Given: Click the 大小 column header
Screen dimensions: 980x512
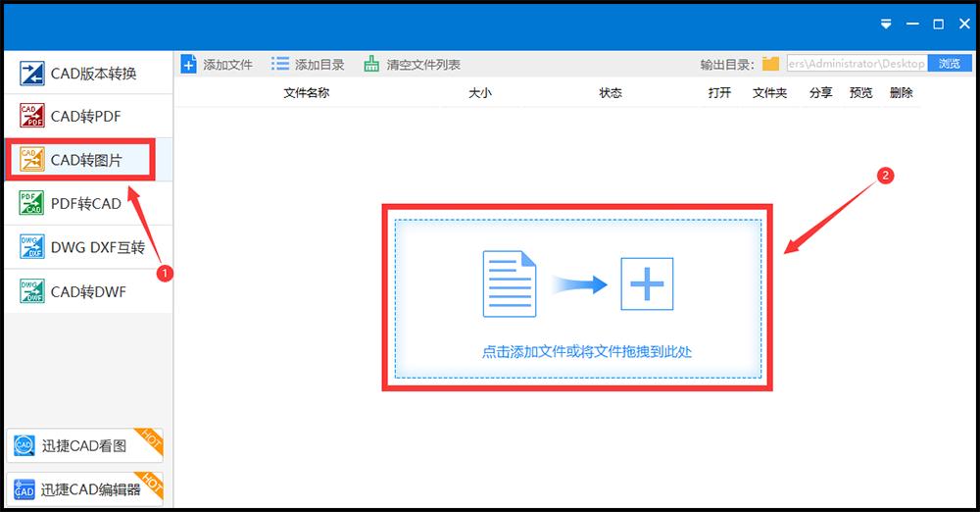Looking at the screenshot, I should coord(480,92).
